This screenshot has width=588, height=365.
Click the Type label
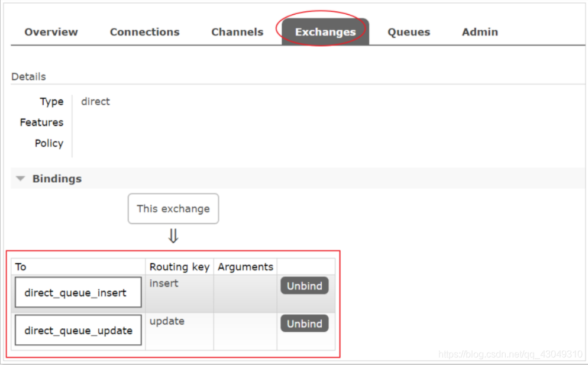[51, 102]
